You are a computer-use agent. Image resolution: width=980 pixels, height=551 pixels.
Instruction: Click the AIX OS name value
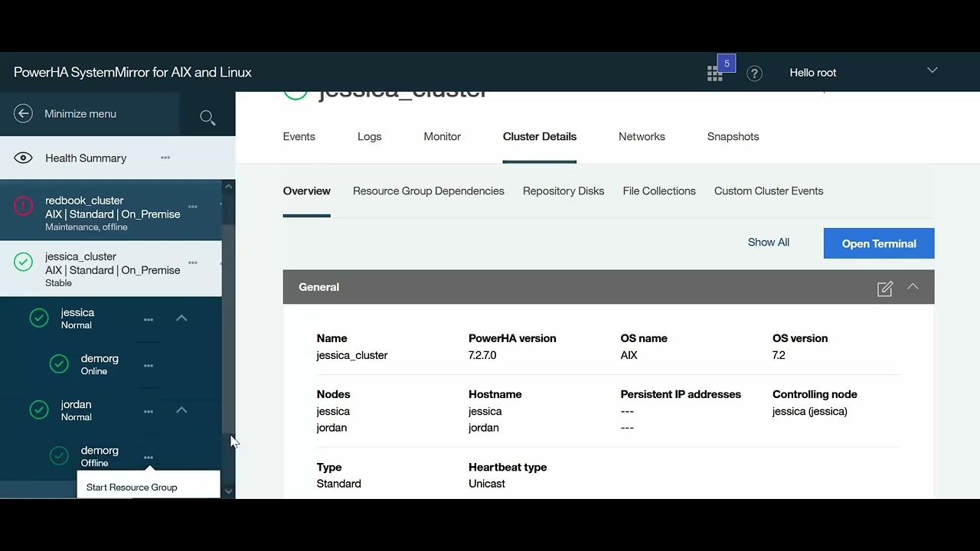click(629, 355)
